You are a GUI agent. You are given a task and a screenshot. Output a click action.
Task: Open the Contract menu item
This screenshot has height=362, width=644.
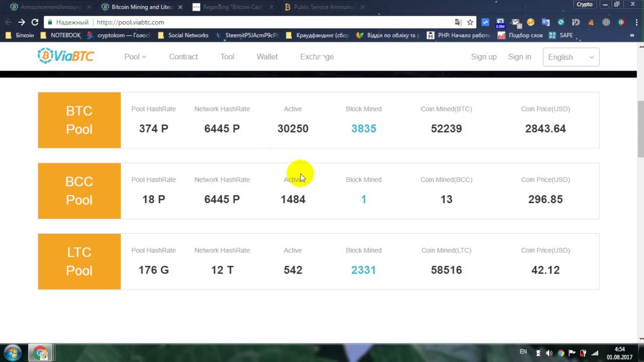click(x=183, y=57)
